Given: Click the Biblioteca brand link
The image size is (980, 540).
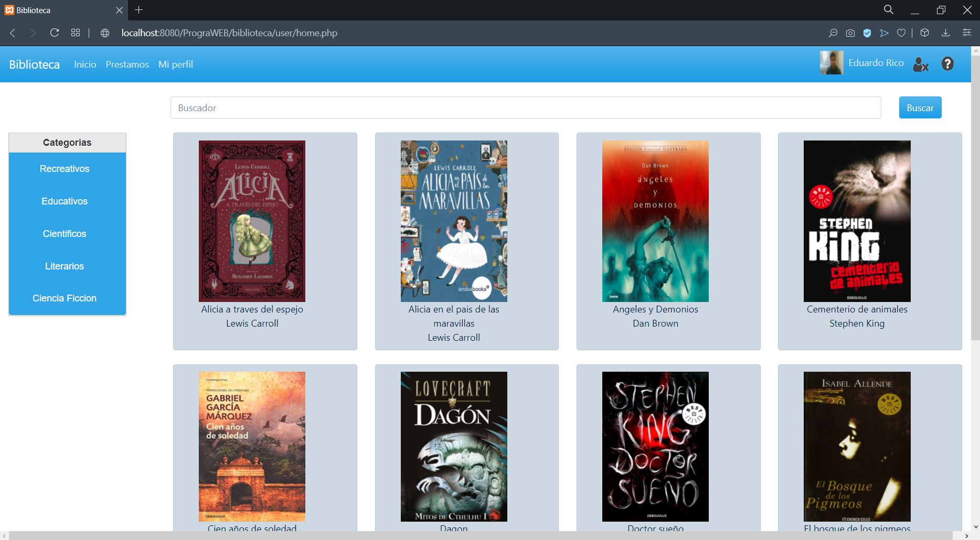Looking at the screenshot, I should pyautogui.click(x=34, y=64).
